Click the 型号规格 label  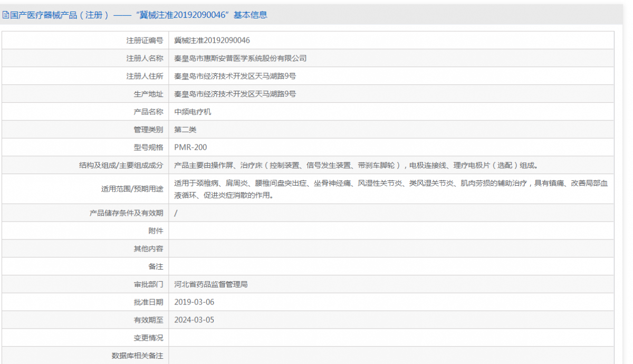149,147
